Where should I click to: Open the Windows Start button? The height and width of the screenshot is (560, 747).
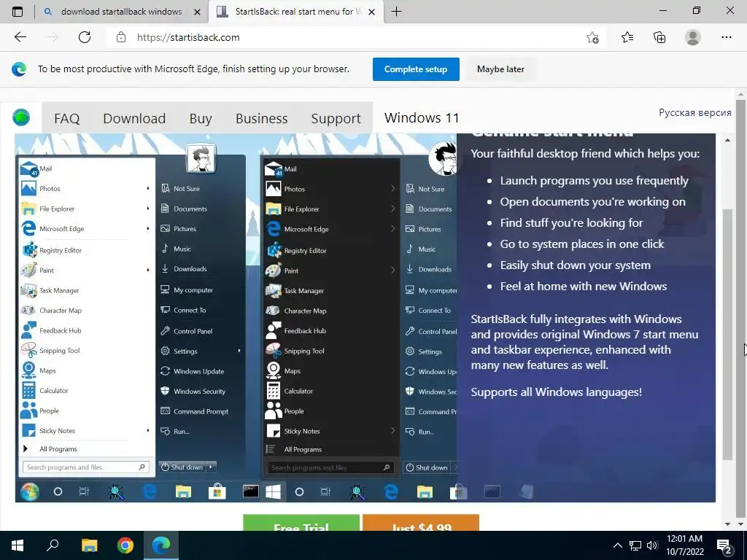click(18, 545)
